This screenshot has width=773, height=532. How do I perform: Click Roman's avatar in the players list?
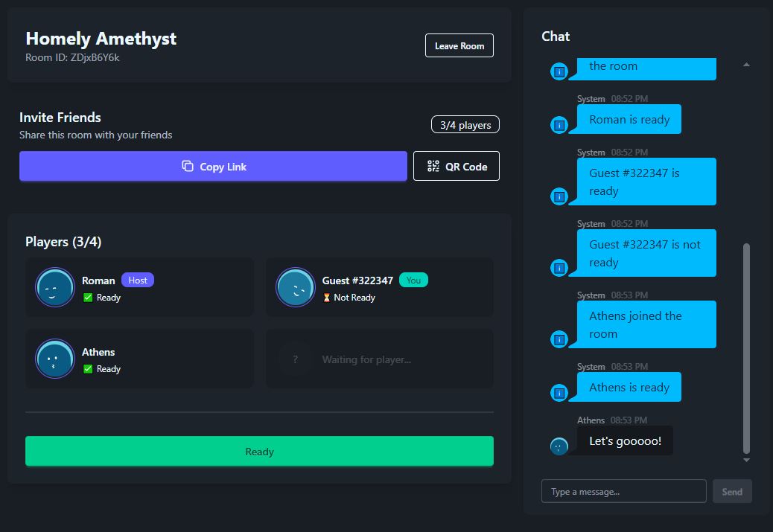tap(55, 287)
